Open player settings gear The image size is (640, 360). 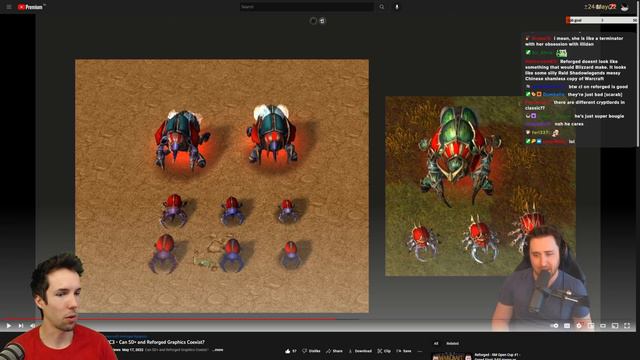click(579, 326)
